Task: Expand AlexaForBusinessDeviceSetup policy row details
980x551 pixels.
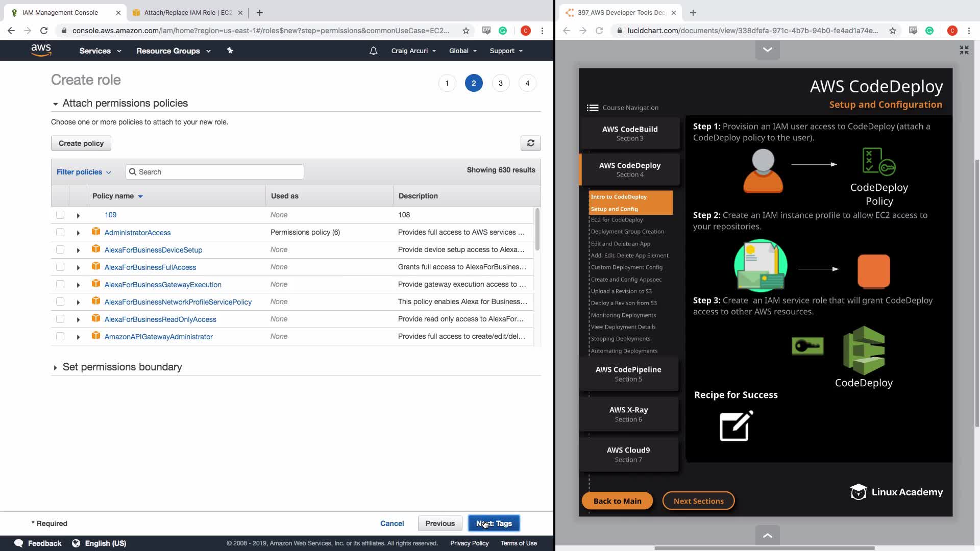Action: tap(78, 250)
